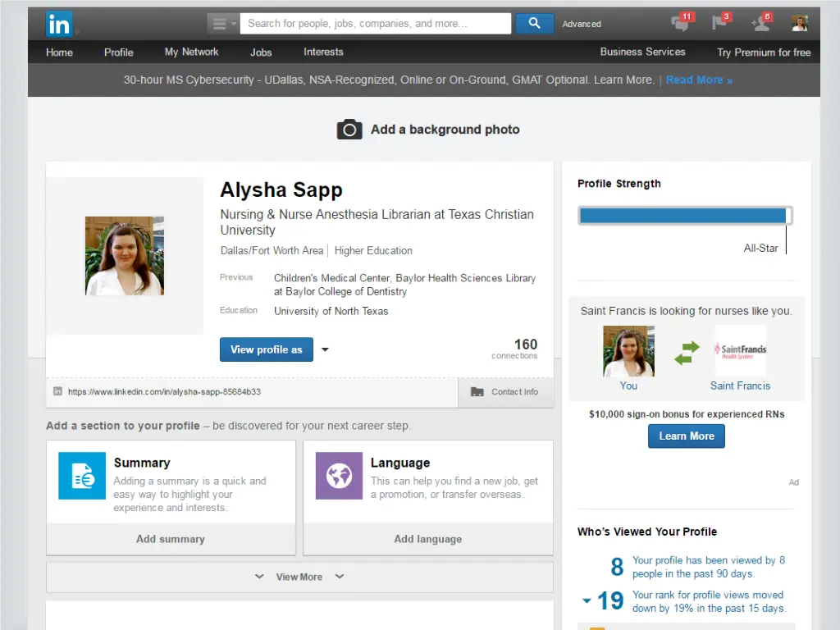The image size is (840, 630).
Task: Open the Business Services menu
Action: [x=642, y=52]
